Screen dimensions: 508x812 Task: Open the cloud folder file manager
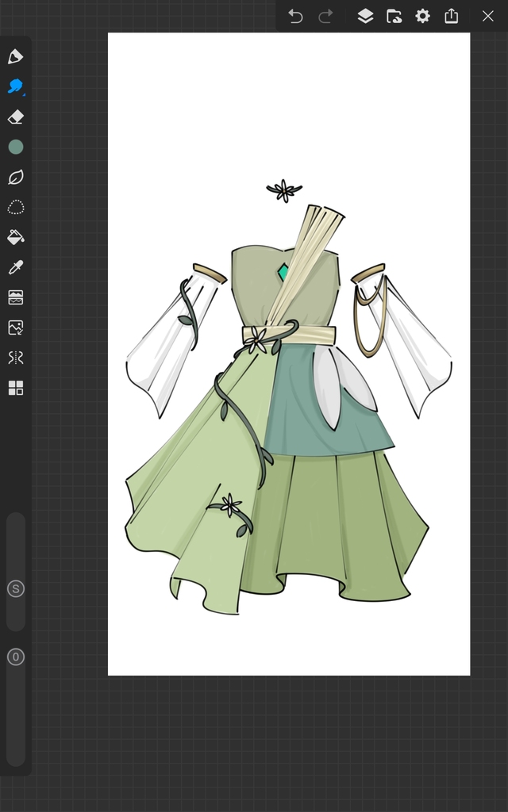(x=394, y=16)
